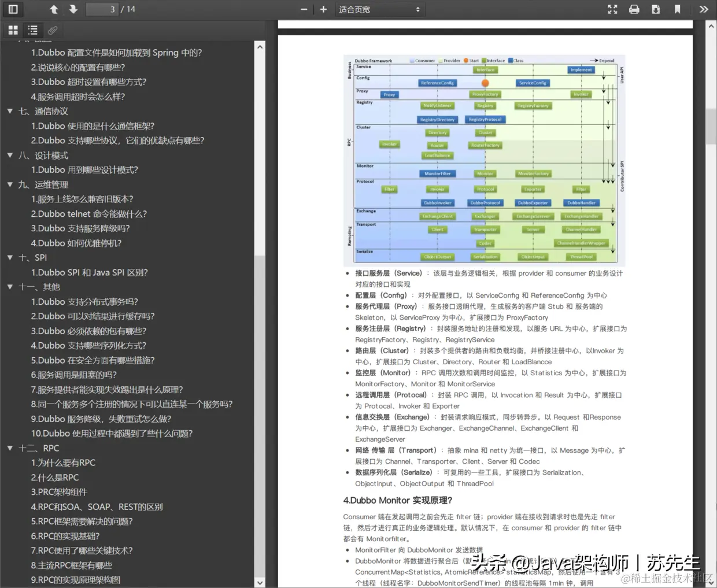Click heading 4.Dubbo Monitor 实现原理?
This screenshot has height=588, width=717.
[x=398, y=500]
